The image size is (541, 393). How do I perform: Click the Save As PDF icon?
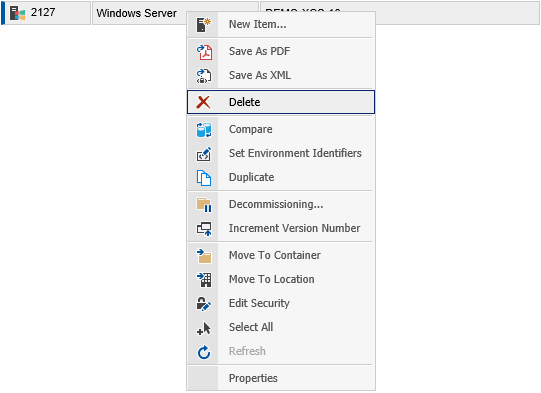(x=204, y=52)
